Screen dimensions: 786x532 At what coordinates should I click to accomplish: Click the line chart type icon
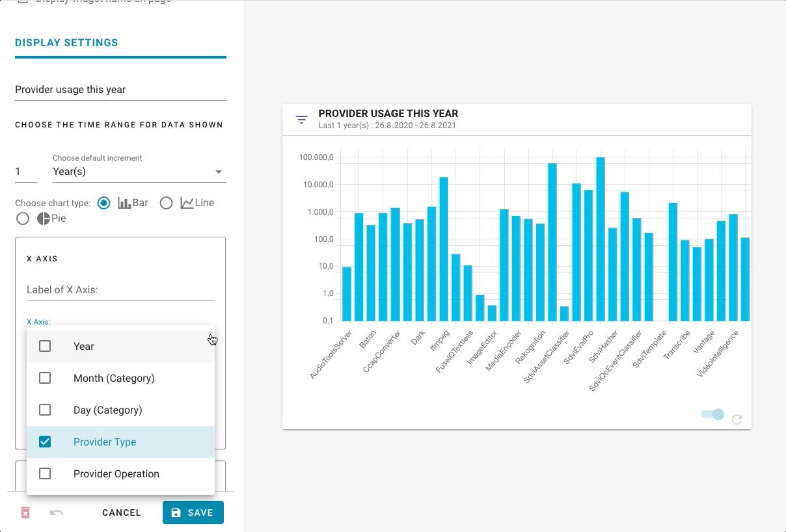click(x=187, y=203)
